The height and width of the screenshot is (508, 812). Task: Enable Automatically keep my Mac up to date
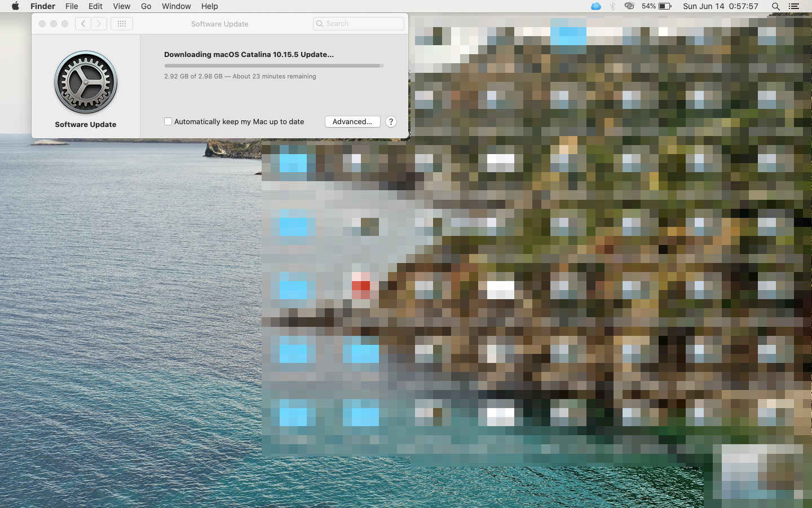(168, 121)
